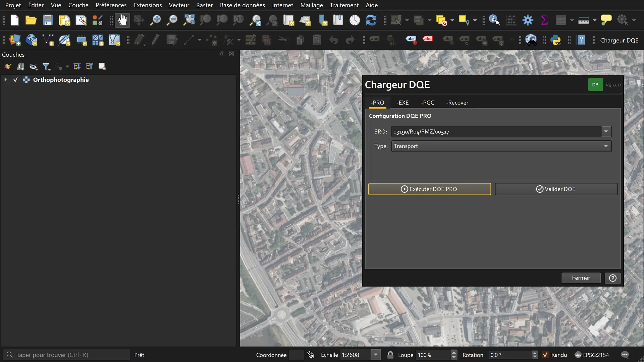Click the Taper pour trouver search field
This screenshot has height=362, width=644.
tap(66, 355)
